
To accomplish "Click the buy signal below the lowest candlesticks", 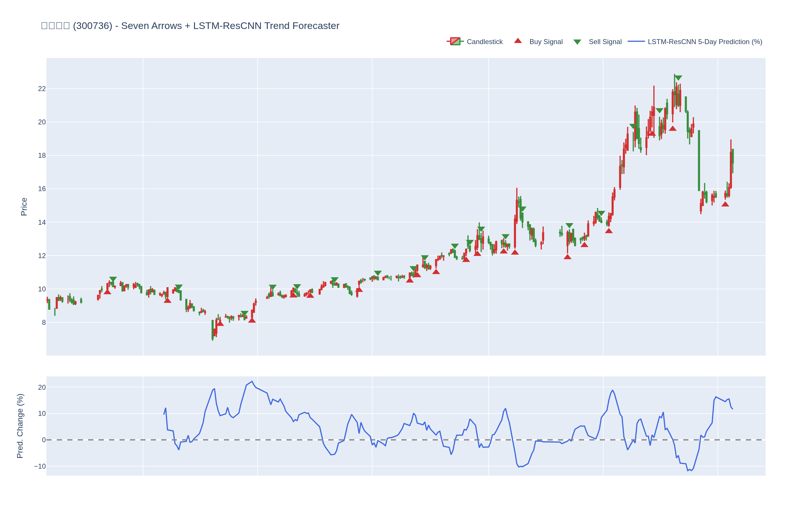I will (220, 324).
